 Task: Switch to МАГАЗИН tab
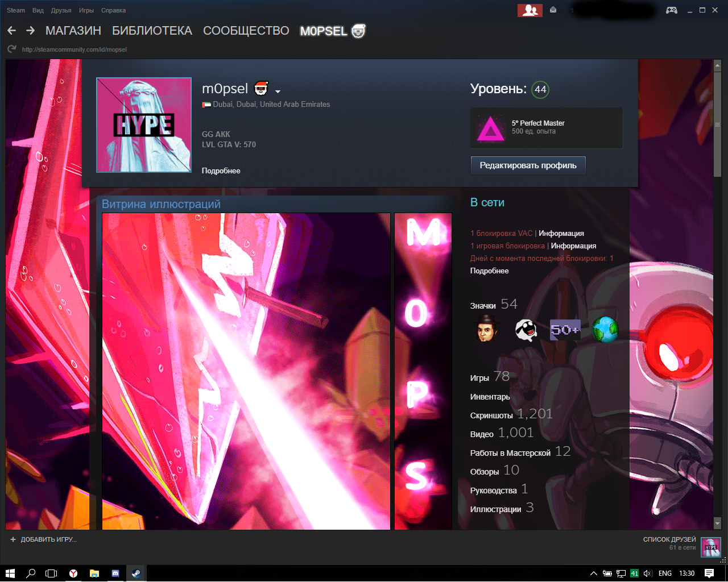pyautogui.click(x=73, y=31)
